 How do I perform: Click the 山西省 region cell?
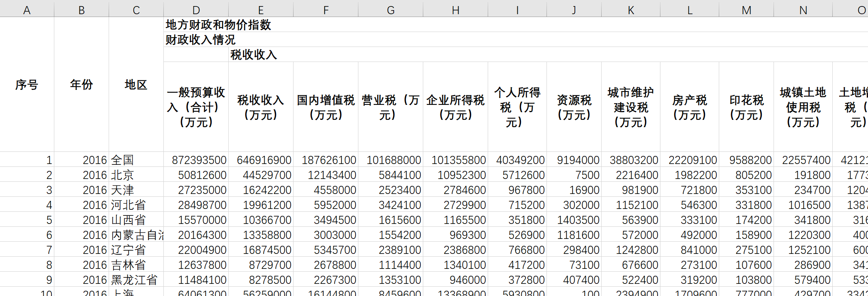pos(136,220)
